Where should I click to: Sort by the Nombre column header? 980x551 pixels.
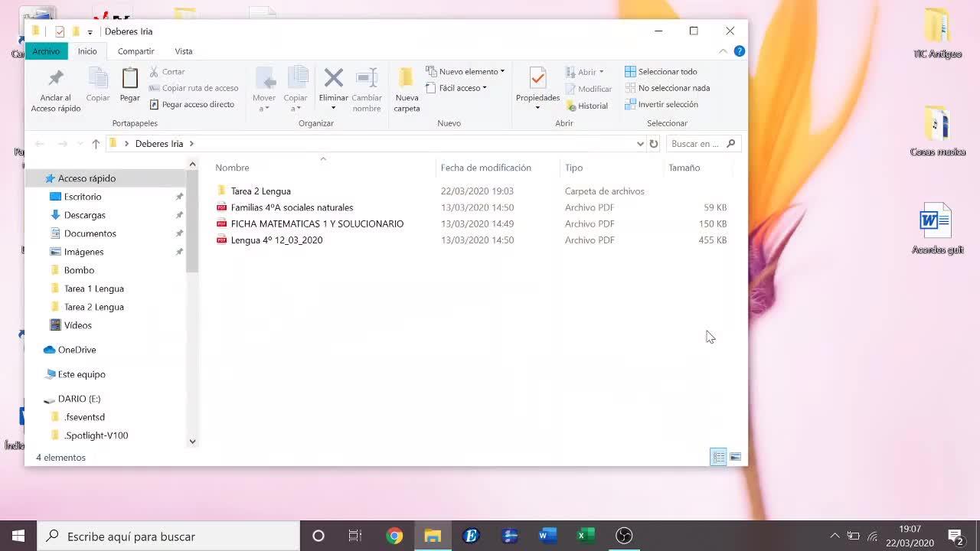click(233, 168)
